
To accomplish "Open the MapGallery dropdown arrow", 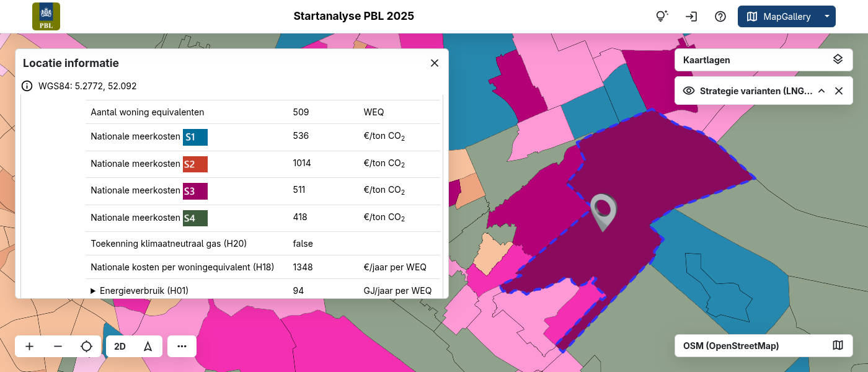I will point(826,17).
